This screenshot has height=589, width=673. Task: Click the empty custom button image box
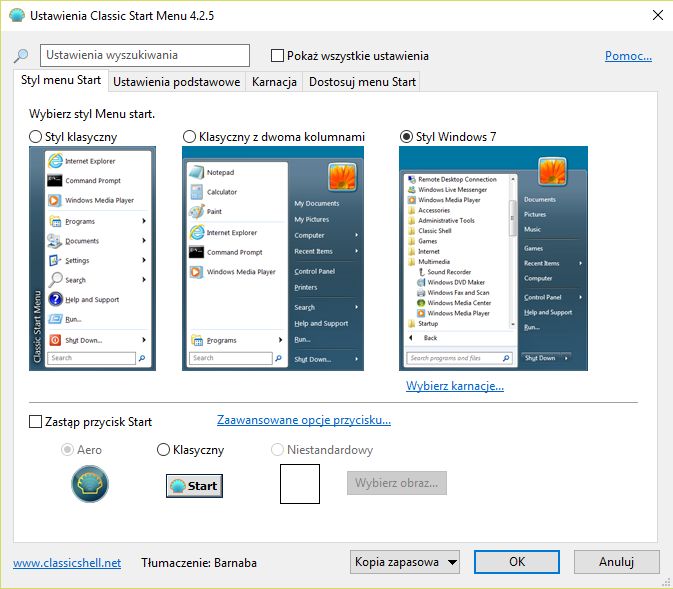coord(300,484)
